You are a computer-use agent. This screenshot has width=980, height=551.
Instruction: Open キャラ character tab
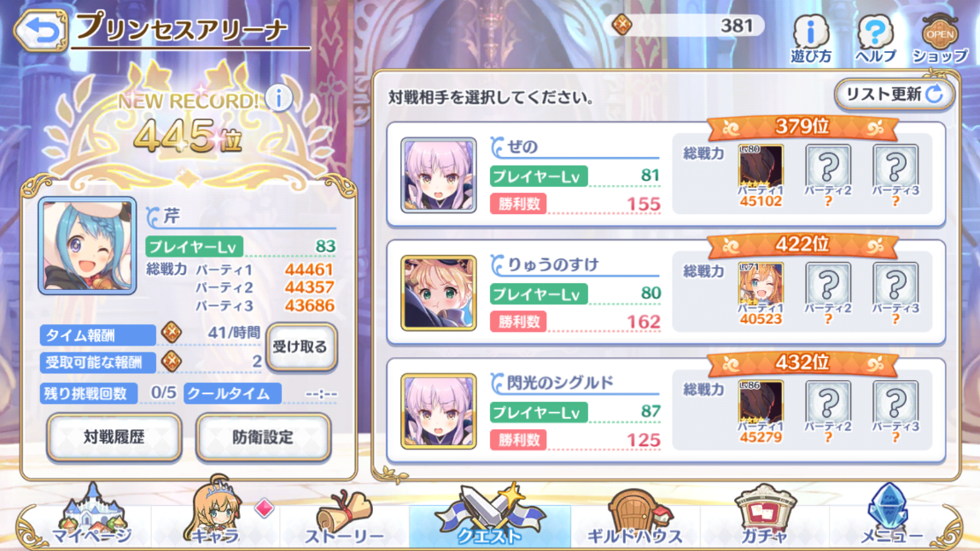point(216,513)
